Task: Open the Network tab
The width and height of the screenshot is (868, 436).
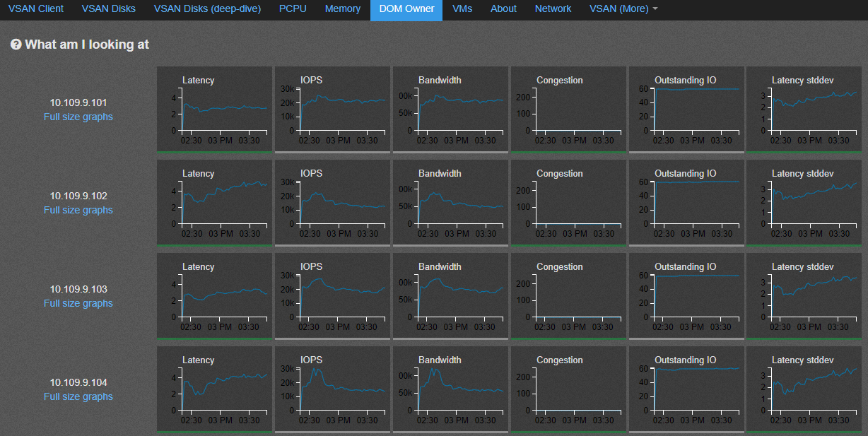Action: (x=553, y=9)
